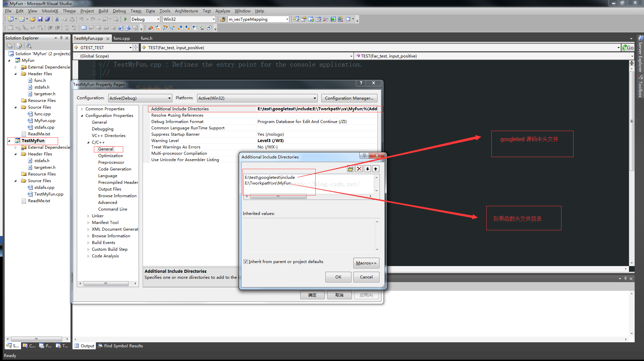Start debugging with green play arrow
Image resolution: width=644 pixels, height=361 pixels.
coord(126,19)
